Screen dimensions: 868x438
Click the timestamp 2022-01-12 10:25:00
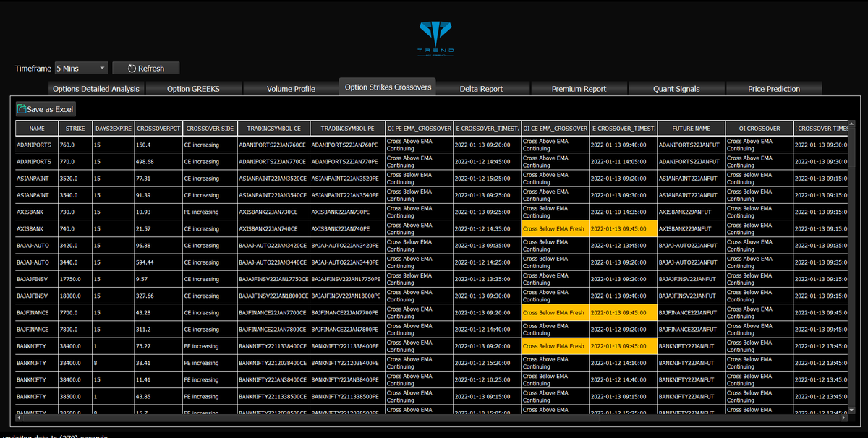pos(488,379)
